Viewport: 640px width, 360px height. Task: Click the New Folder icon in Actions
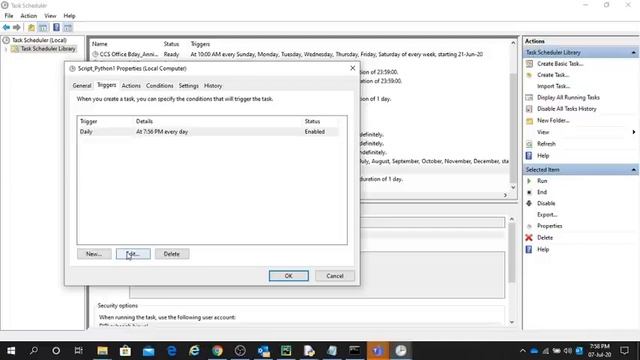coord(529,121)
